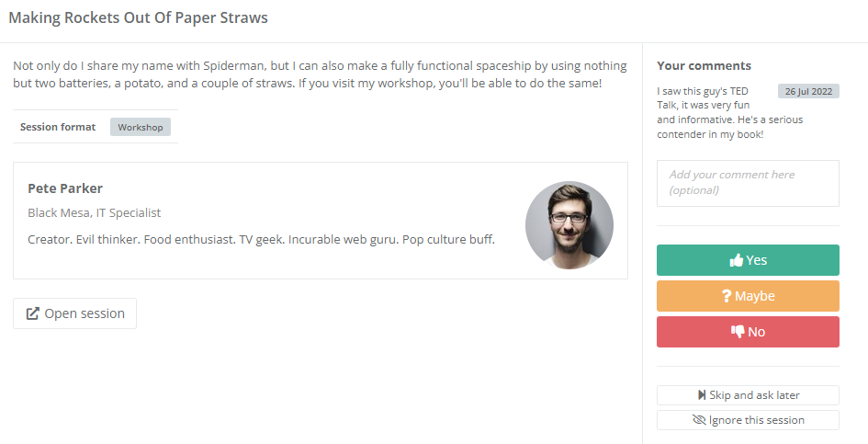This screenshot has height=444, width=868.
Task: Click the skip-forward icon beside Skip and ask later
Action: (702, 395)
